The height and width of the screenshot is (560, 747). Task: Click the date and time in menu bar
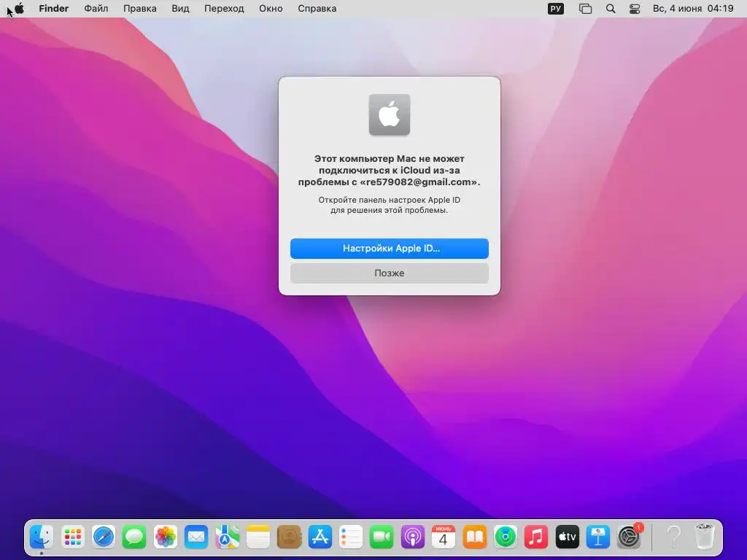693,9
